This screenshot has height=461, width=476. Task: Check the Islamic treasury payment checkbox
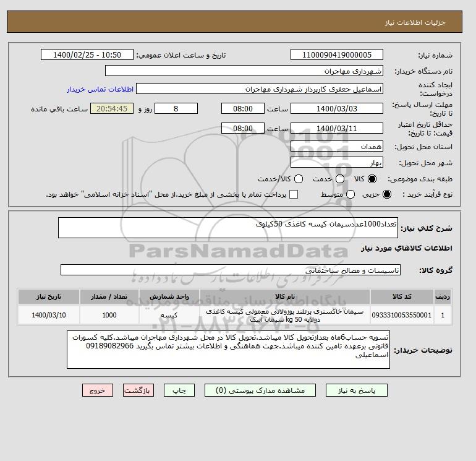[294, 194]
